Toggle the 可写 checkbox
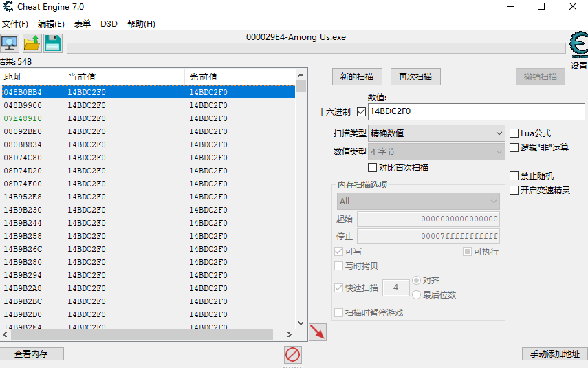This screenshot has width=588, height=368. tap(338, 251)
